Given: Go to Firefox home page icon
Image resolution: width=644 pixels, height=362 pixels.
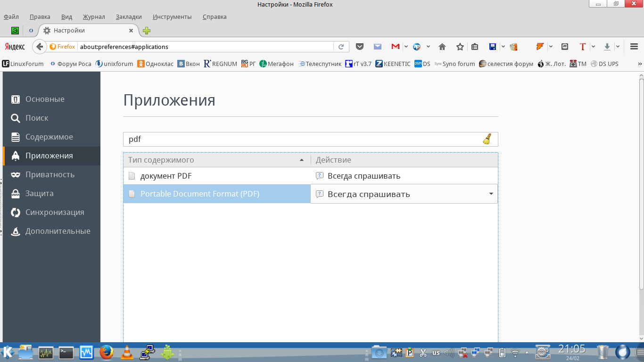Looking at the screenshot, I should (x=442, y=47).
